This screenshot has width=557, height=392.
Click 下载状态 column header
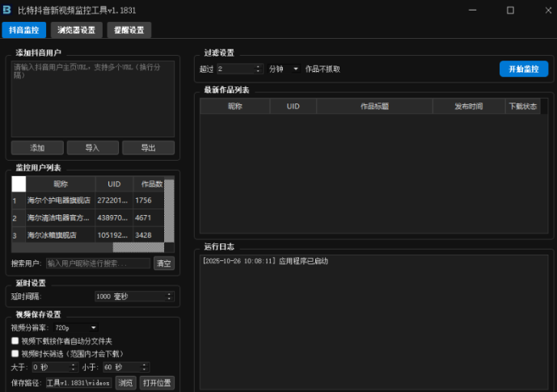click(522, 106)
